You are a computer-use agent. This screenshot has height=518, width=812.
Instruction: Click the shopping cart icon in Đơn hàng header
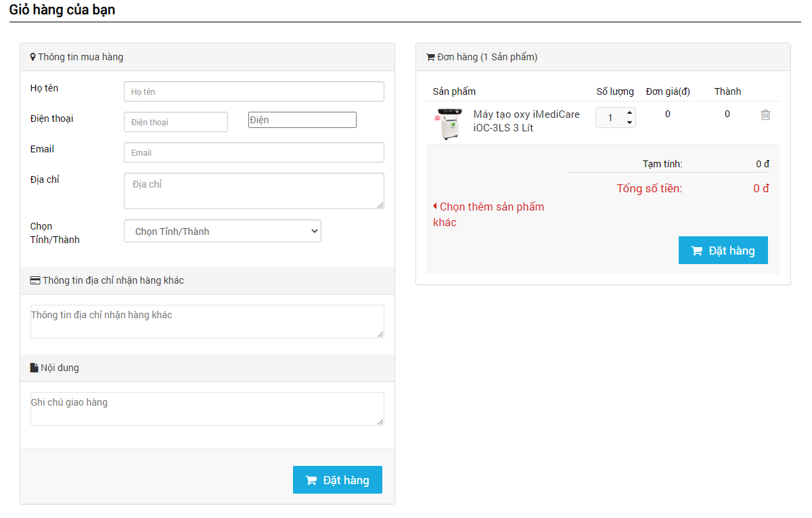(x=430, y=58)
